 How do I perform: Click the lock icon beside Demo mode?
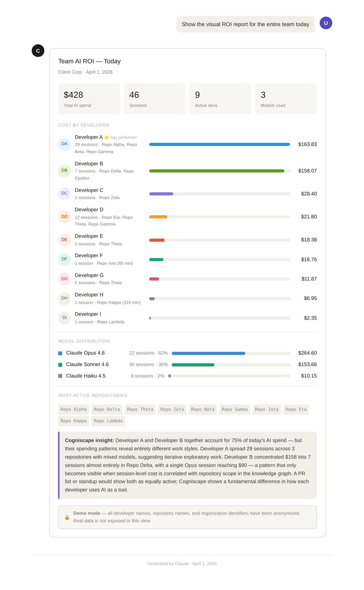67,517
